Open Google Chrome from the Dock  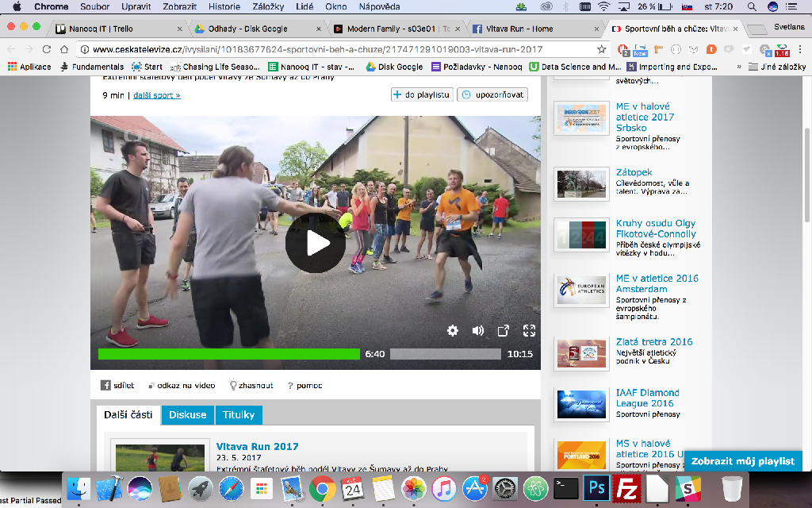coord(322,488)
